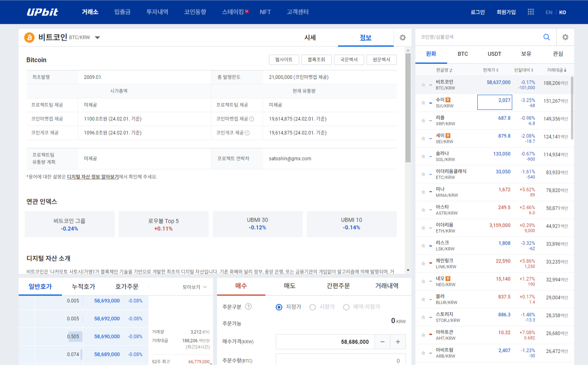Click info panel scroll down arrow
Image resolution: width=588 pixels, height=365 pixels.
tap(408, 270)
